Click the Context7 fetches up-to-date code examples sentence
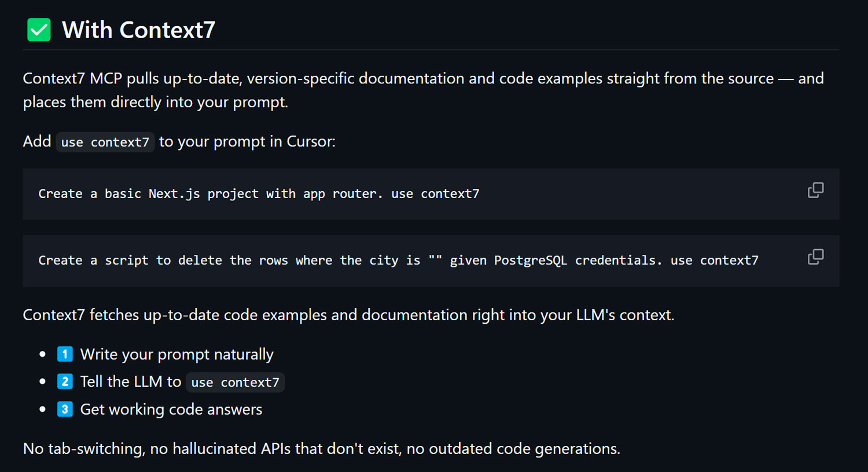Screen dimensions: 868x472 tap(348, 315)
